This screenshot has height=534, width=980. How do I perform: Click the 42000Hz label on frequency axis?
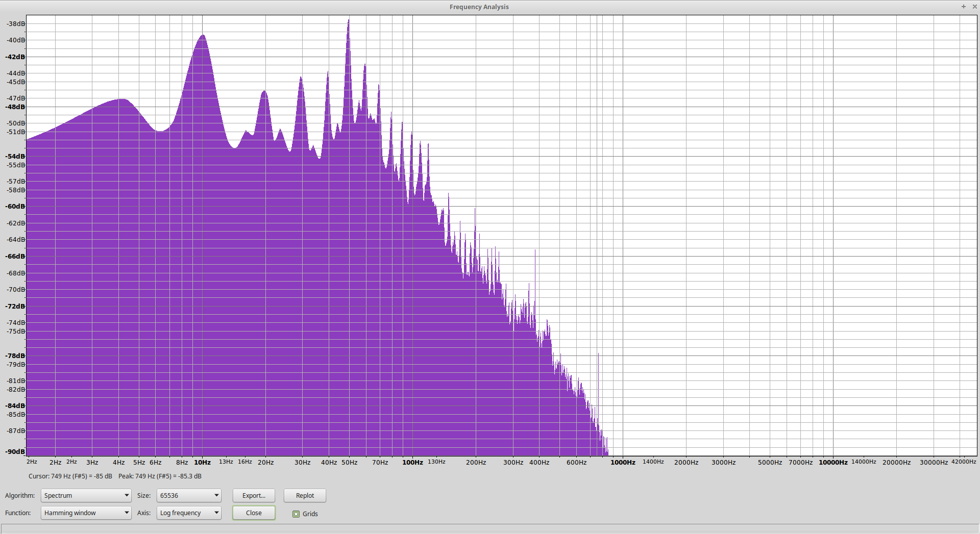point(964,462)
